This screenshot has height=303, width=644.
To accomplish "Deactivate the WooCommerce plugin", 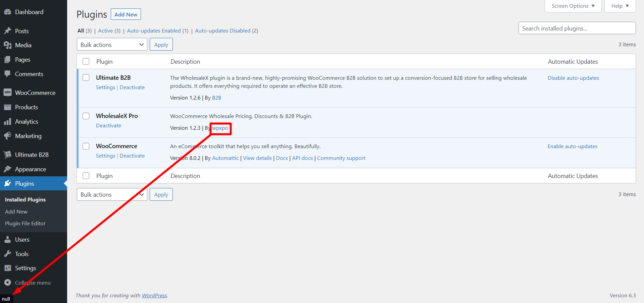I will 132,156.
